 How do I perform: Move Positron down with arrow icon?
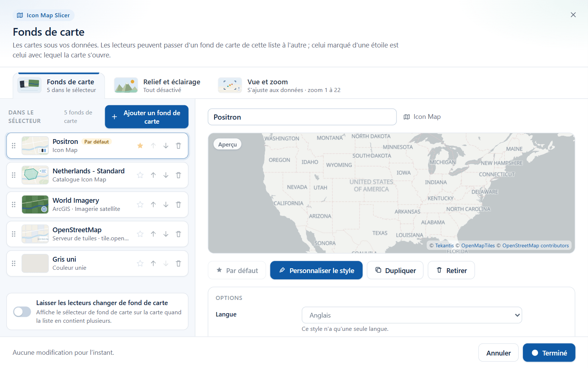pos(166,146)
